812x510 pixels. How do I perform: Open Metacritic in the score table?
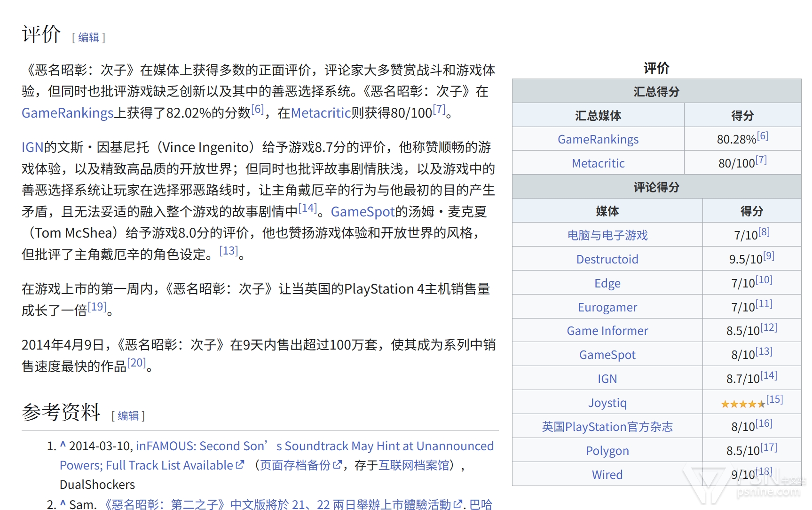point(598,163)
